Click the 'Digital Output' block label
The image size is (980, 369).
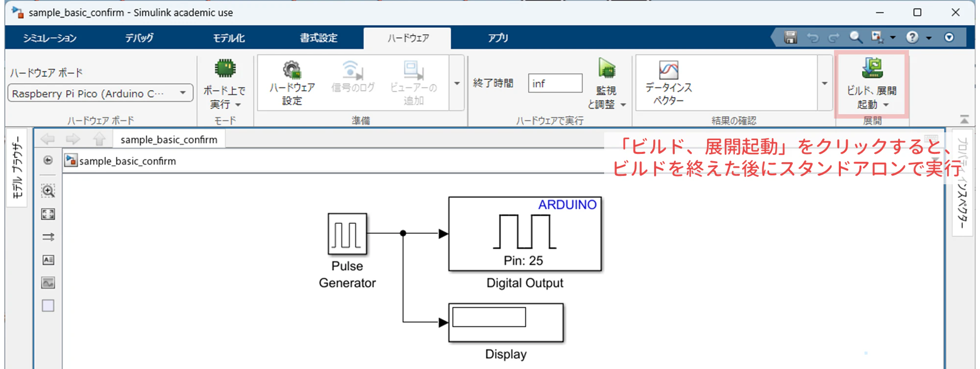click(525, 283)
